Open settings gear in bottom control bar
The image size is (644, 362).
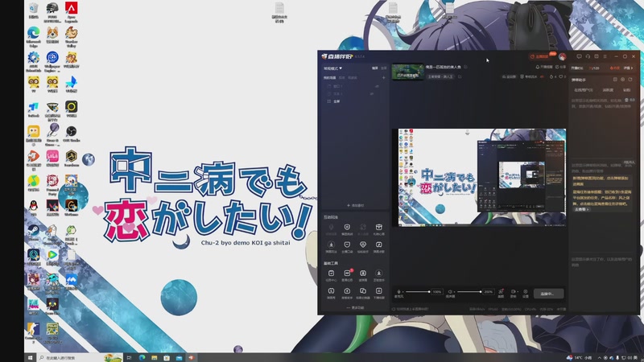click(526, 293)
